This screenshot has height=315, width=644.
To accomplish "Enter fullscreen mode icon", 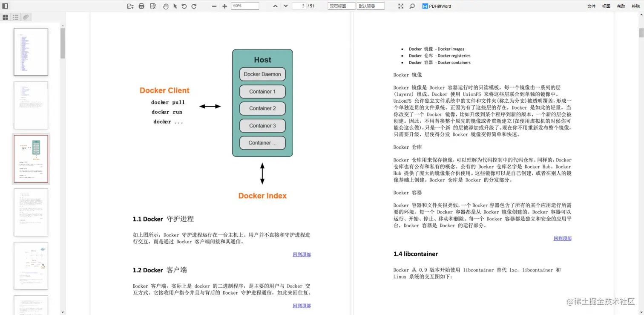I will (401, 6).
